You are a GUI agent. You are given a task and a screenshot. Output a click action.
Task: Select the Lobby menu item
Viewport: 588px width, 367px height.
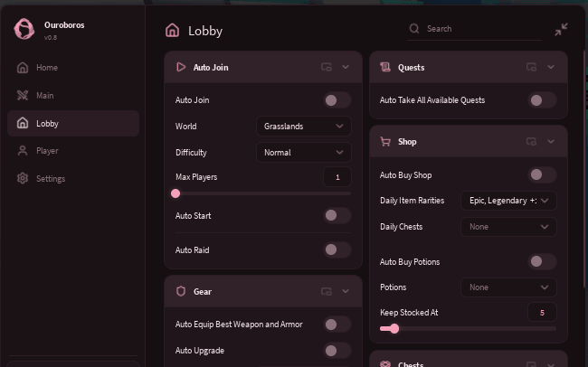click(73, 123)
